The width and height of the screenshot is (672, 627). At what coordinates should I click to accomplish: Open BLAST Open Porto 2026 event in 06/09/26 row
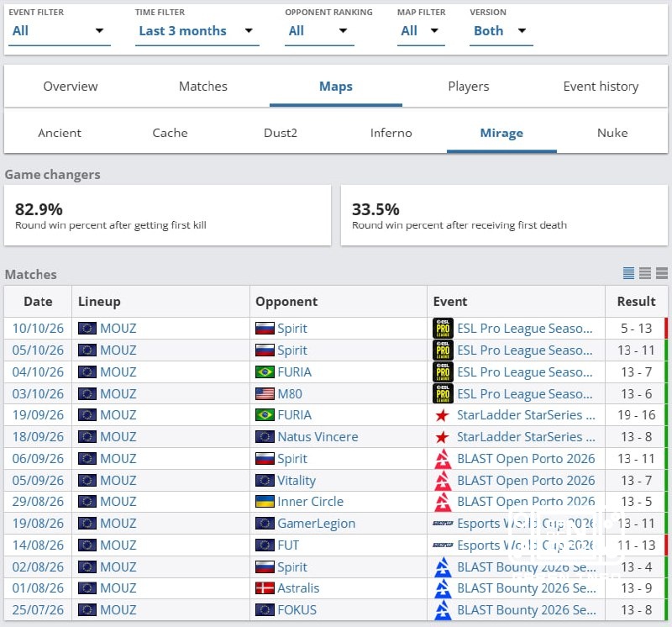click(x=526, y=458)
